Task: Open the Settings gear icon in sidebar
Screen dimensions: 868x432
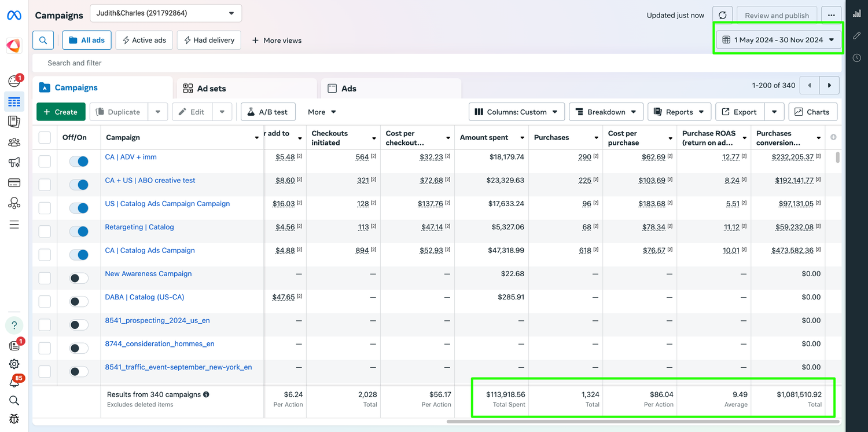Action: pyautogui.click(x=14, y=364)
